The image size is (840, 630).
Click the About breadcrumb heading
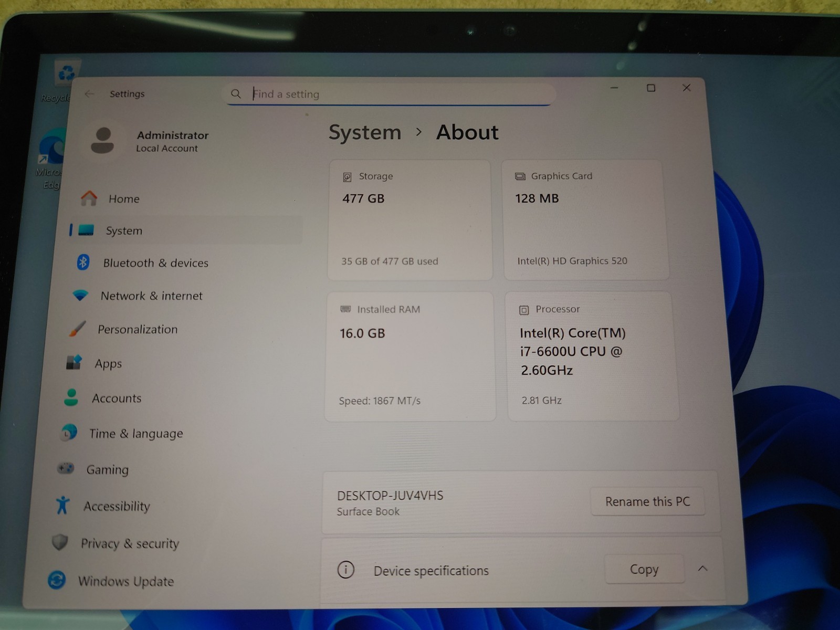click(467, 132)
